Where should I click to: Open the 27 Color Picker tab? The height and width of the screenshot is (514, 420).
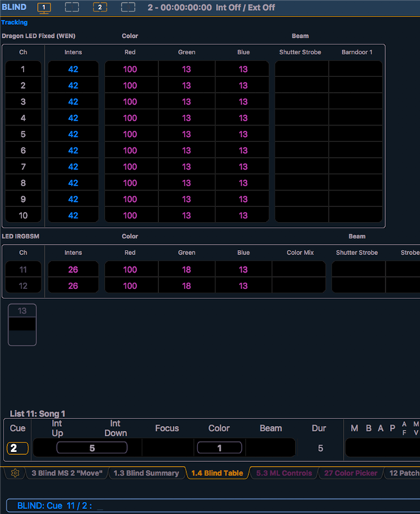pyautogui.click(x=351, y=473)
